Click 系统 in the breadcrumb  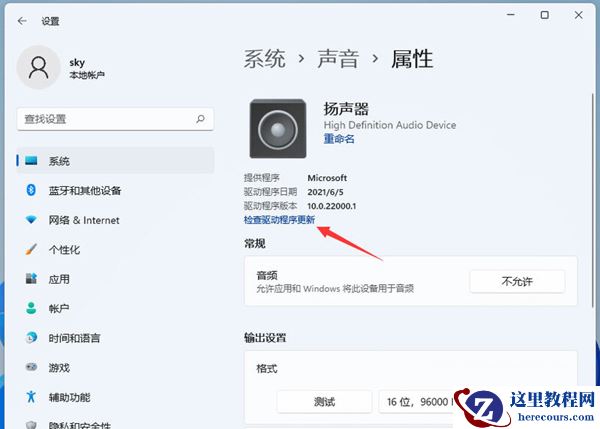coord(265,59)
